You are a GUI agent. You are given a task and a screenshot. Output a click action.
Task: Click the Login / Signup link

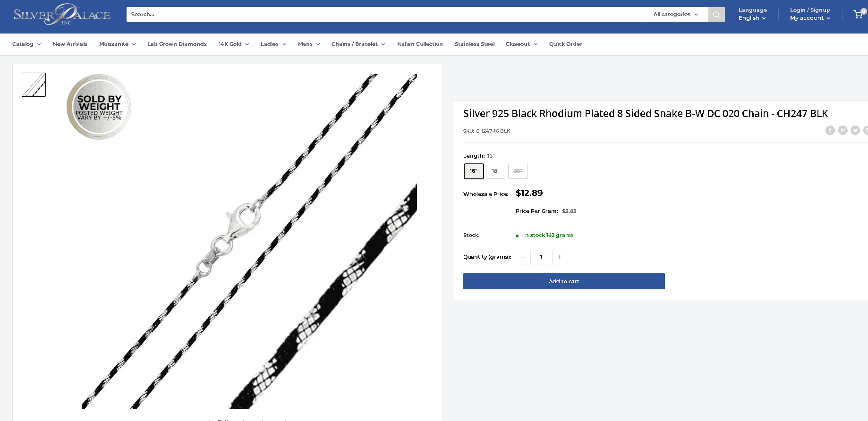pos(809,9)
